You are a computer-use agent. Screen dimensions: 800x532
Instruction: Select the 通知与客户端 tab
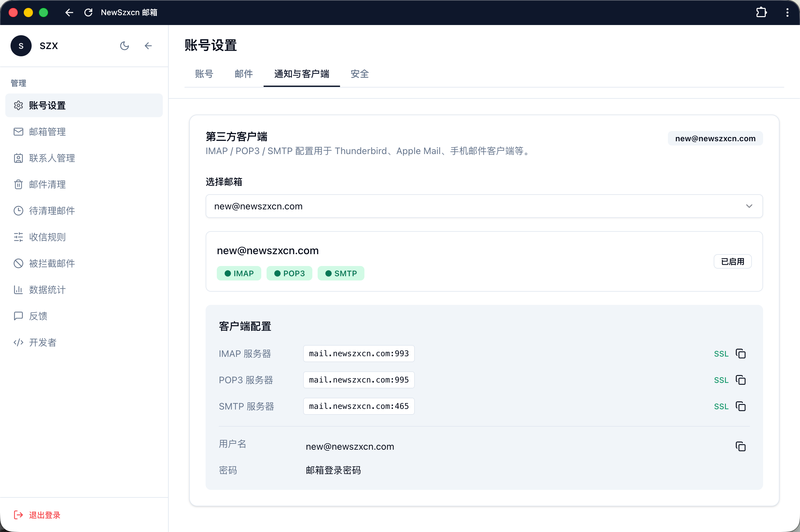301,74
